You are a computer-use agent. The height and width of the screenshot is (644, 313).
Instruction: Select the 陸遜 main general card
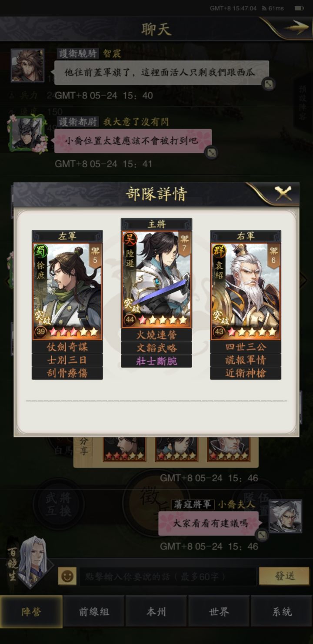coord(156,279)
